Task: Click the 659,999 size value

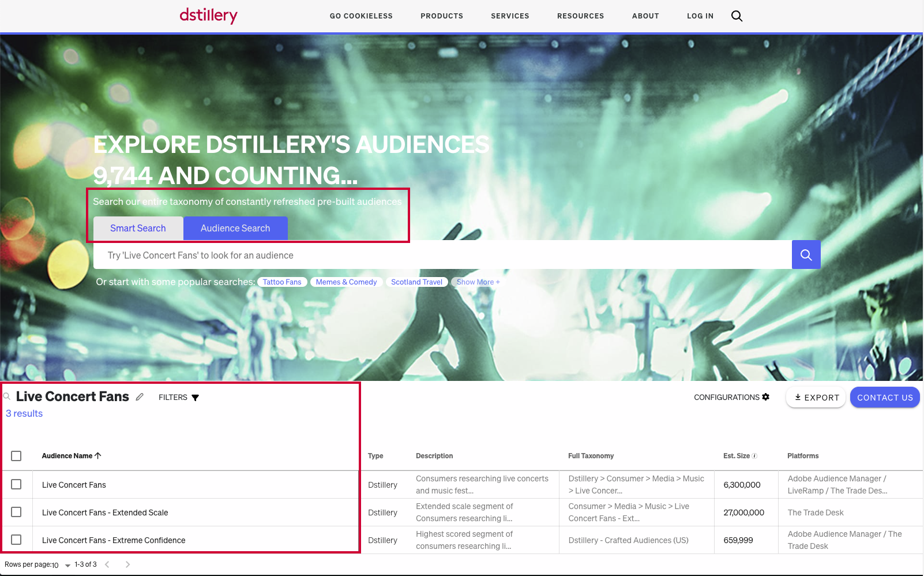Action: click(738, 540)
